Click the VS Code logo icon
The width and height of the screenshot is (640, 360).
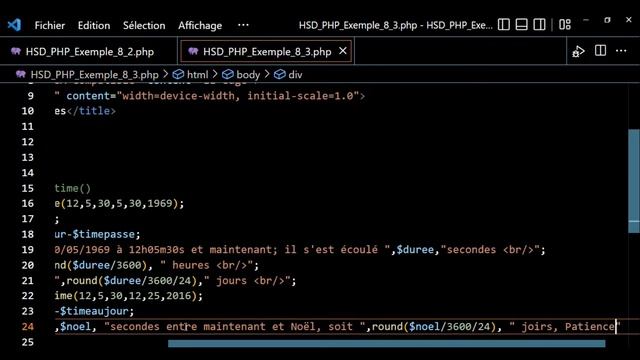[x=14, y=25]
